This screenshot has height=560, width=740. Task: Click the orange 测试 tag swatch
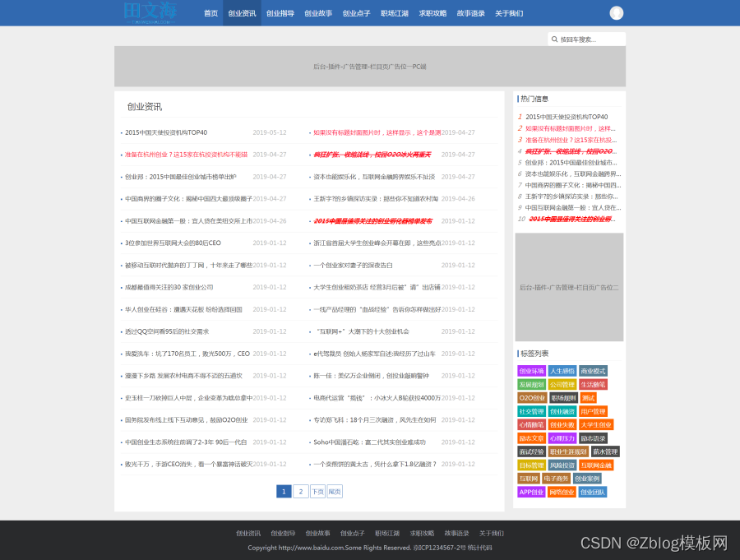click(589, 398)
